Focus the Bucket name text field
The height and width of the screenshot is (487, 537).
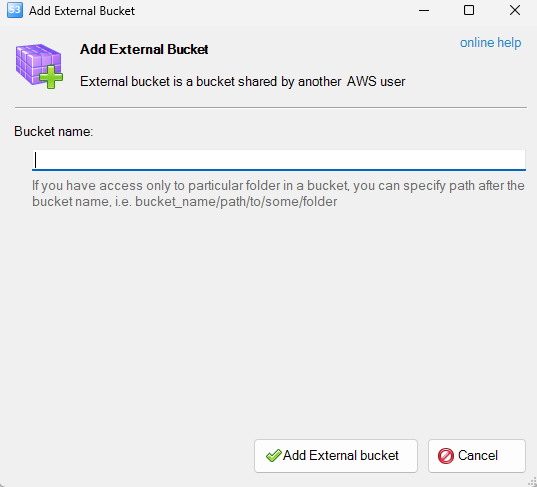(279, 160)
